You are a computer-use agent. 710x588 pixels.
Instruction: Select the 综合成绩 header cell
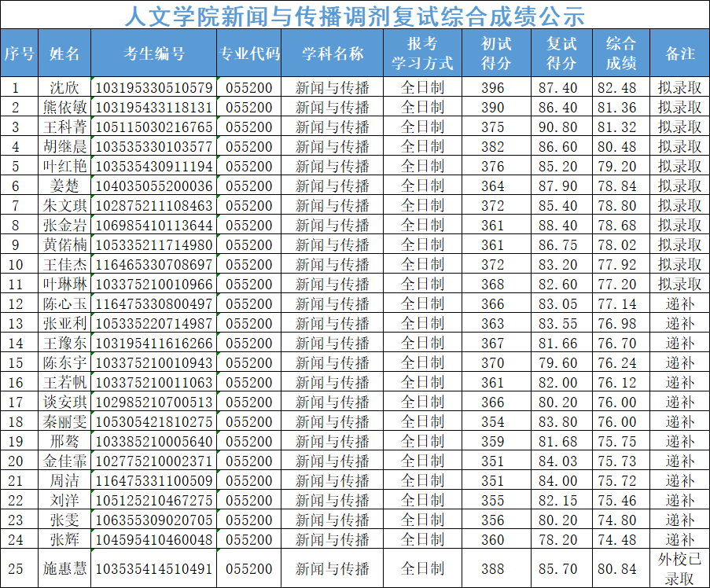620,53
